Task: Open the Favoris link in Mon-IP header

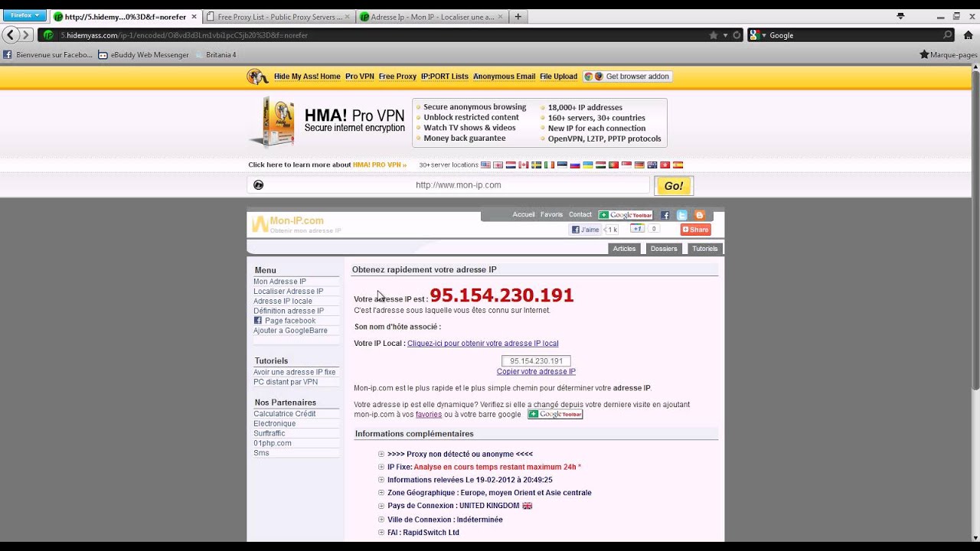Action: coord(551,215)
